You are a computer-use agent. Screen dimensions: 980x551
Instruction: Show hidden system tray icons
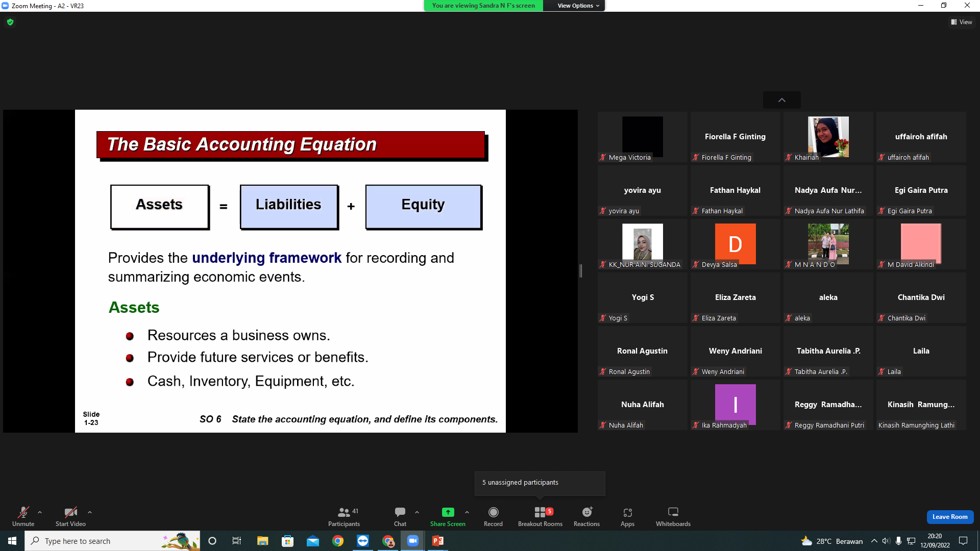coord(874,541)
